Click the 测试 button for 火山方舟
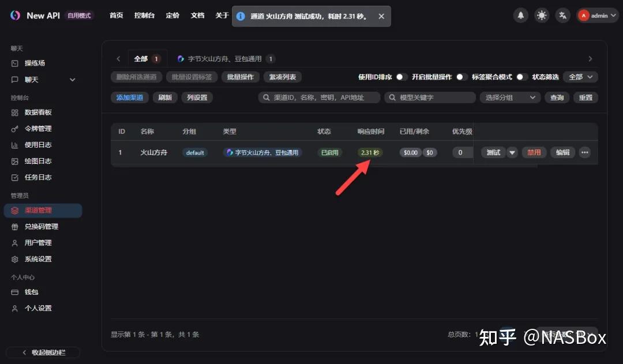The height and width of the screenshot is (364, 623). [x=493, y=153]
